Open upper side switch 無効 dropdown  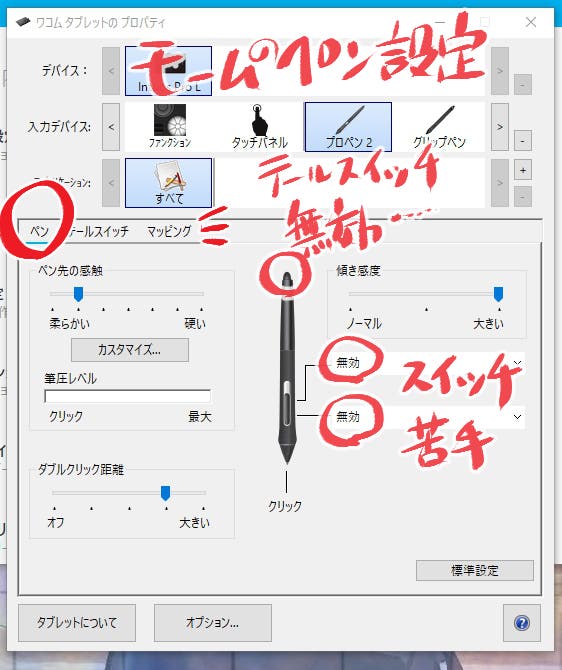[429, 363]
